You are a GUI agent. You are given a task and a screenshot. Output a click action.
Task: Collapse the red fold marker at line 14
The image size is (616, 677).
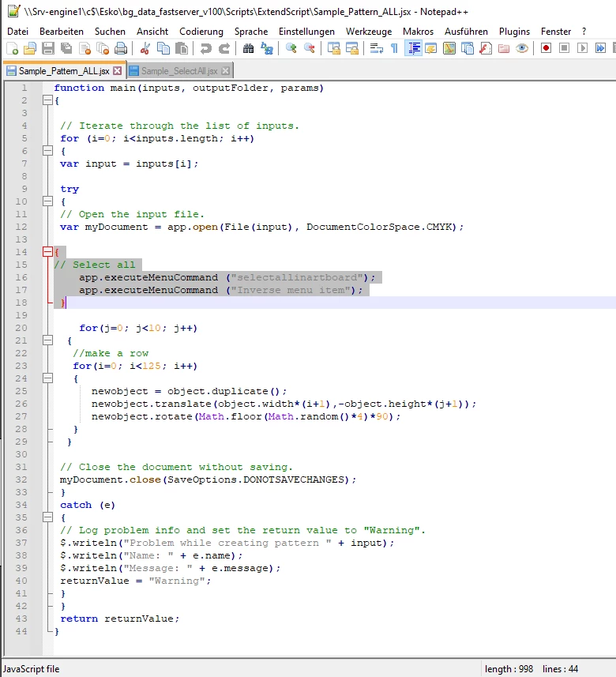point(47,252)
